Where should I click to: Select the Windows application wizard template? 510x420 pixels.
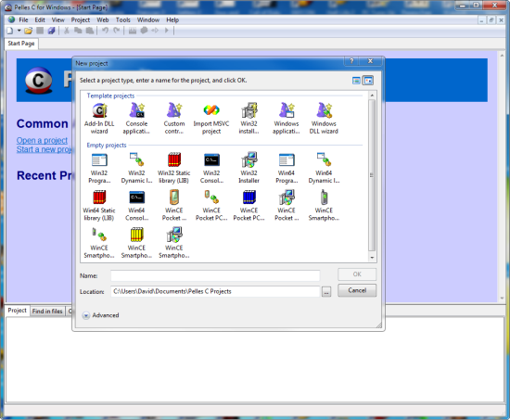click(x=287, y=119)
